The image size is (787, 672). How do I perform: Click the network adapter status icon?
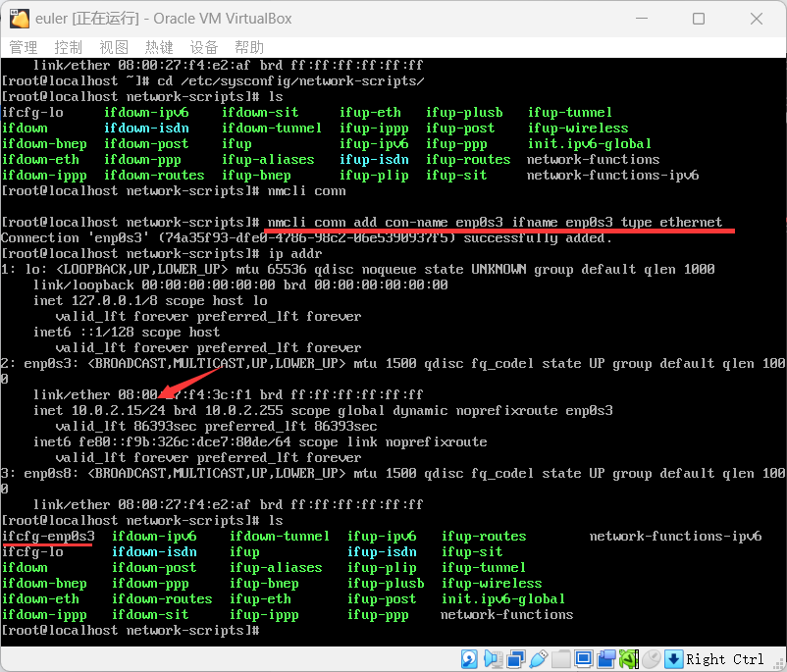514,658
